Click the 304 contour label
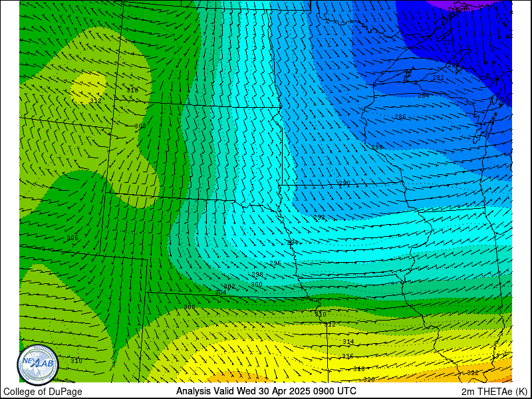532x399 pixels. tap(221, 292)
